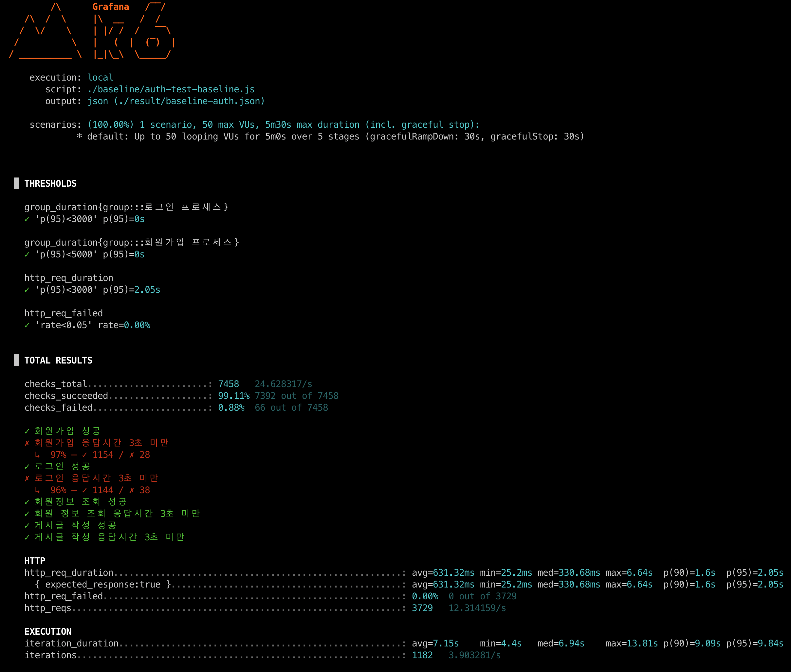Click green checkmark beside 게시글 작성 성공
This screenshot has width=791, height=672.
27,526
